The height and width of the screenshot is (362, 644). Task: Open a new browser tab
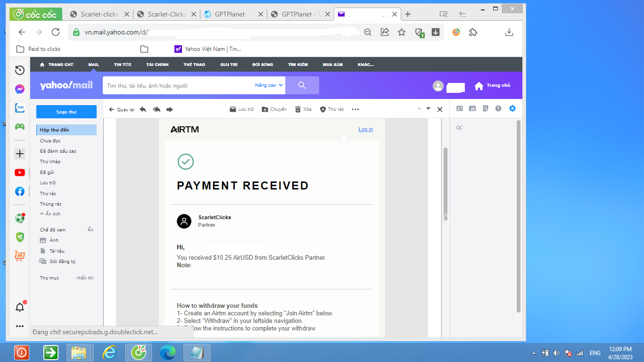pyautogui.click(x=408, y=14)
